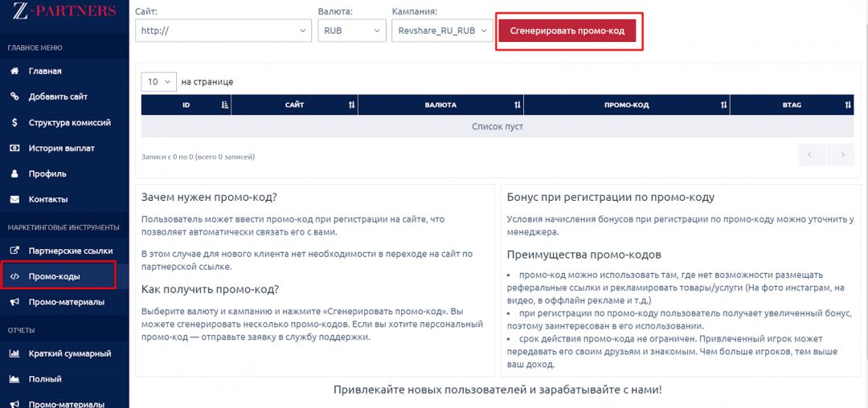Click Сгенерировать промо-код button
The height and width of the screenshot is (408, 868).
pyautogui.click(x=567, y=31)
